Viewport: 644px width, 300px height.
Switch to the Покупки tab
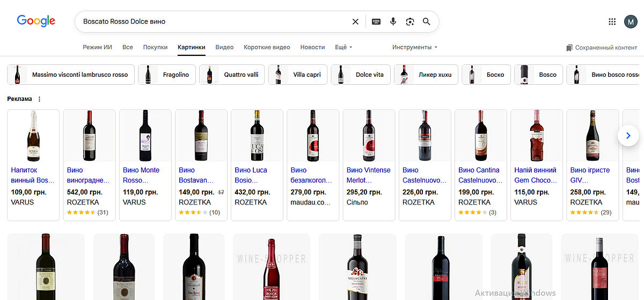pyautogui.click(x=155, y=47)
